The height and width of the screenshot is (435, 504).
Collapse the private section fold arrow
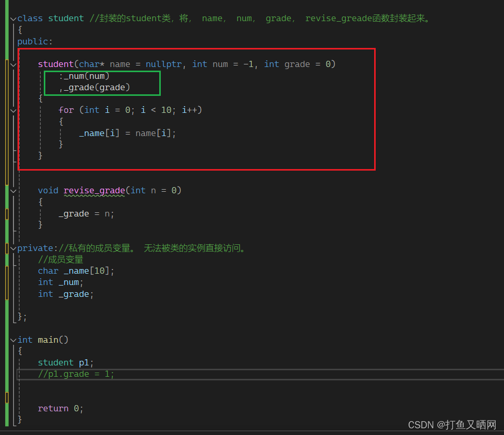(x=13, y=248)
